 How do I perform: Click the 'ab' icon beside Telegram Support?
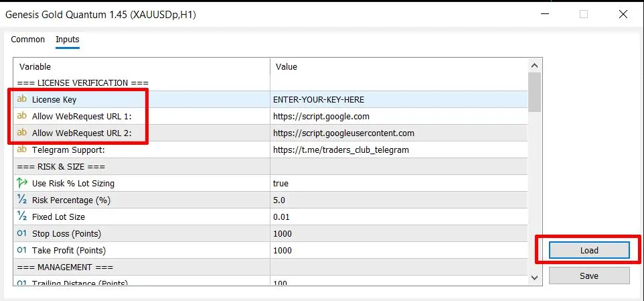(x=22, y=150)
